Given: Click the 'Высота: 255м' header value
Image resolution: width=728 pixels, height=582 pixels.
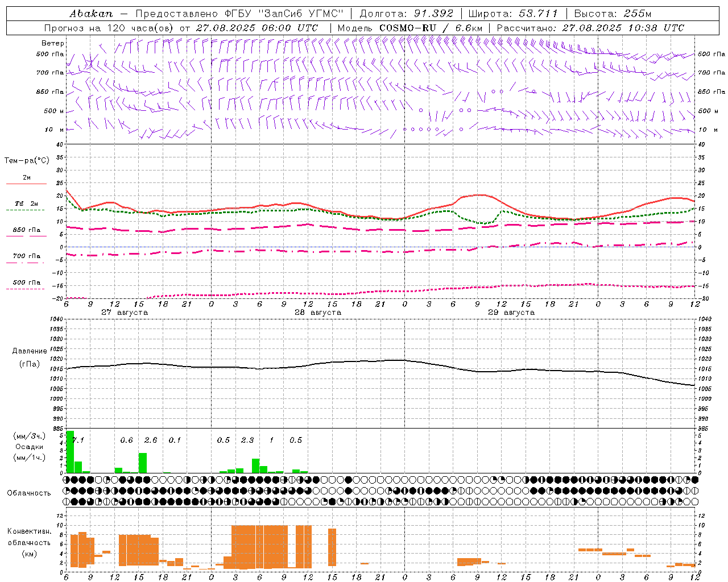Looking at the screenshot, I should pos(613,13).
